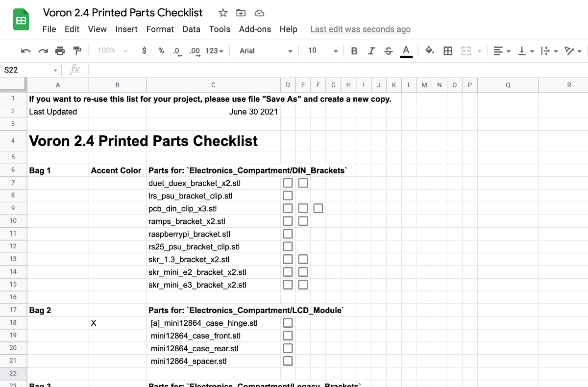
Task: Open the Format menu
Action: click(160, 29)
